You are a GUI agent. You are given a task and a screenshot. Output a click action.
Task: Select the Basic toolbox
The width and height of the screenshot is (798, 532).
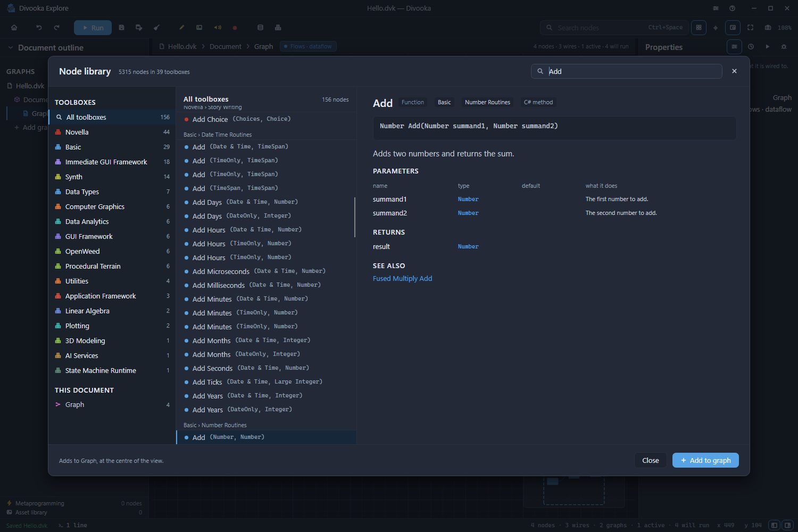coord(112,147)
